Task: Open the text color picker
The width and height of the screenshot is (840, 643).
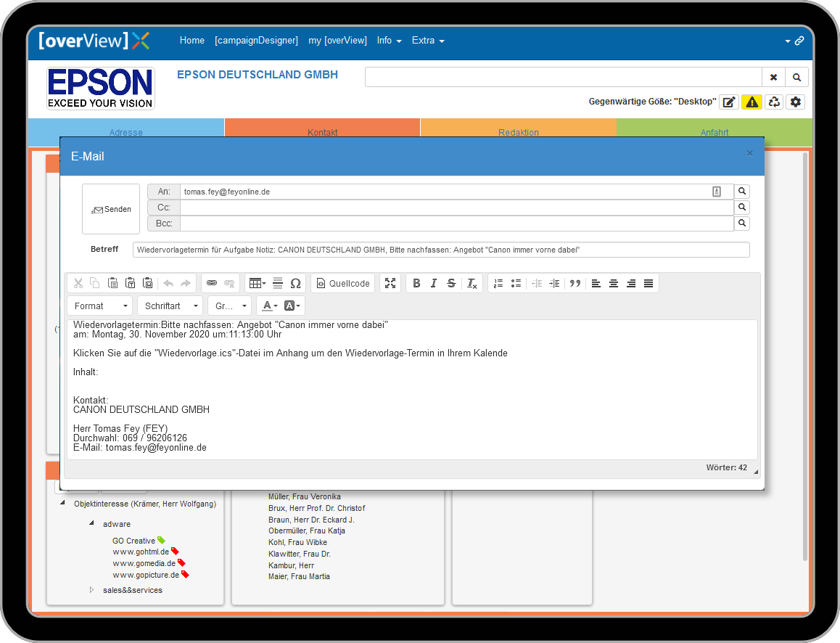Action: [x=269, y=306]
